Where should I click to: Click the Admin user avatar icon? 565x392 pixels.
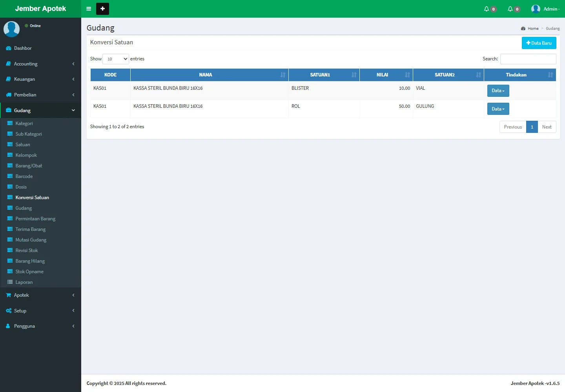pyautogui.click(x=536, y=9)
